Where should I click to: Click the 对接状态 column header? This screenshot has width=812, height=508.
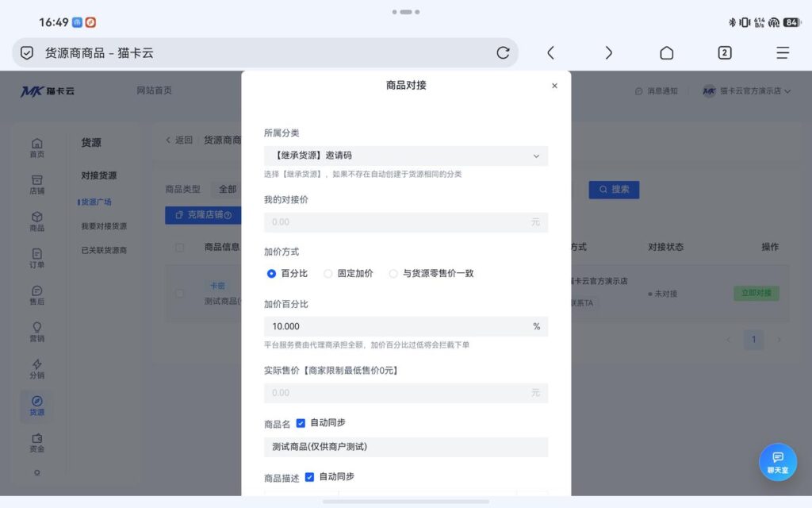tap(665, 247)
